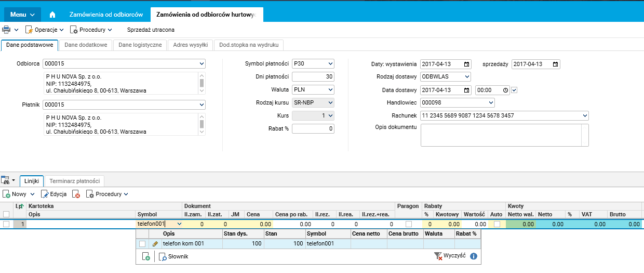This screenshot has height=273, width=644.
Task: Click the Edycja line edit button
Action: tap(53, 194)
